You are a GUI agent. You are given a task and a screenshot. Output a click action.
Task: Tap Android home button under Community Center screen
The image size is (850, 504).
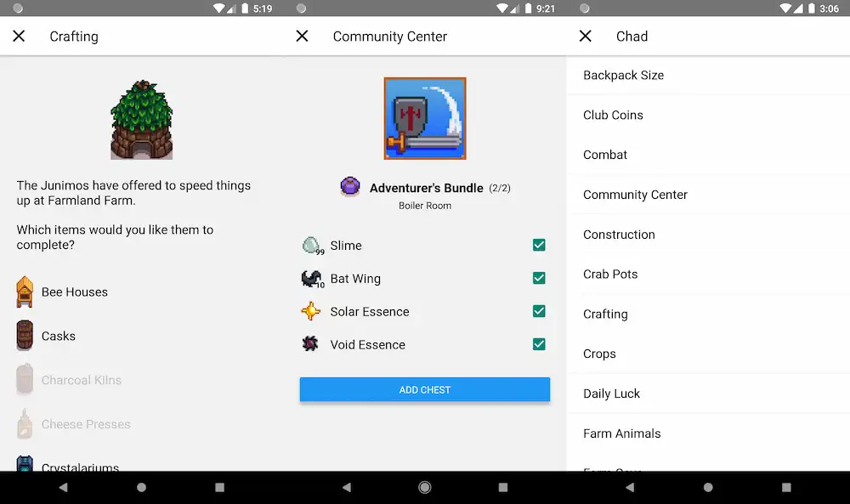425,487
